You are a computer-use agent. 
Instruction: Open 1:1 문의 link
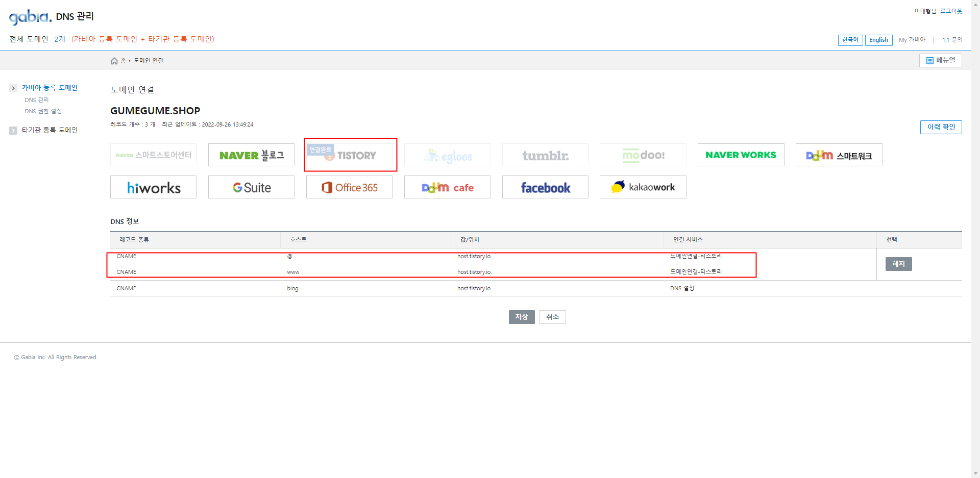(x=952, y=40)
